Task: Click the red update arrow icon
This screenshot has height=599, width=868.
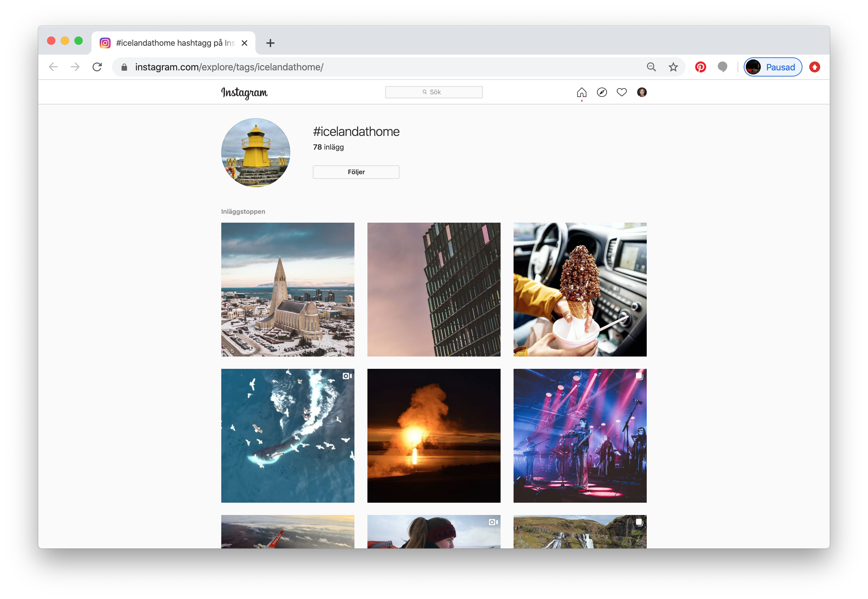Action: point(814,67)
